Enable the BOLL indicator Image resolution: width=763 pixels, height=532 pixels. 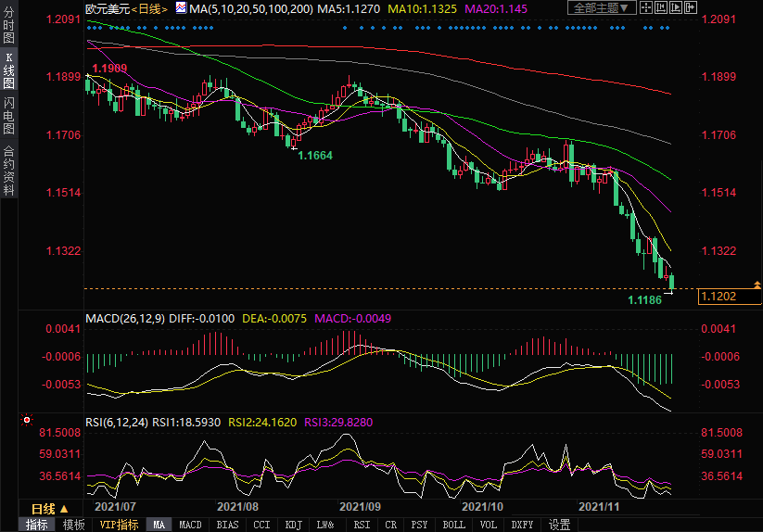click(x=453, y=525)
